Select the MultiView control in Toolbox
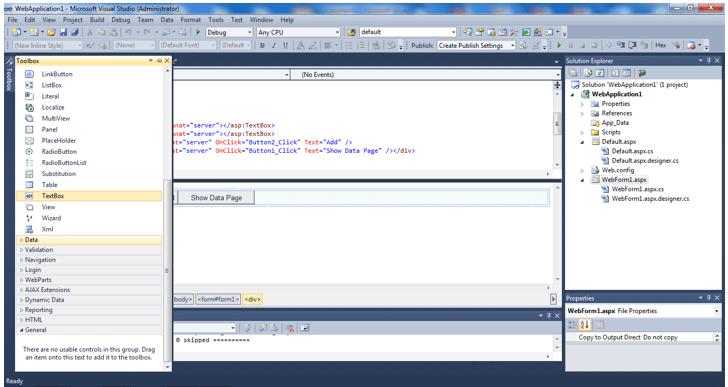The width and height of the screenshot is (728, 387). tap(89, 118)
